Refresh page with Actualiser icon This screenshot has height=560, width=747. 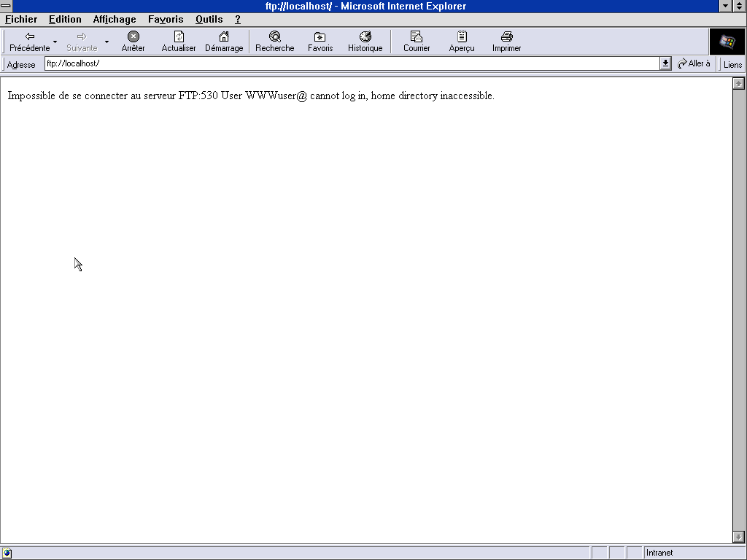[x=179, y=36]
